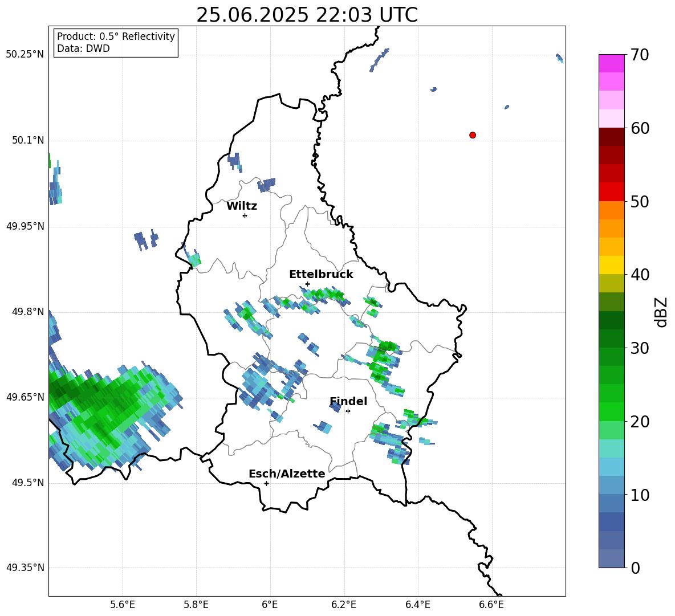Click the red dot marker on the map
The width and height of the screenshot is (675, 616).
point(473,135)
